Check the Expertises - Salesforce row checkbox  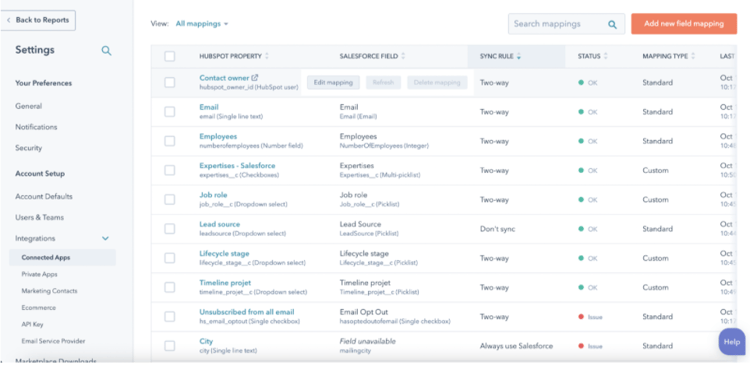coord(170,170)
